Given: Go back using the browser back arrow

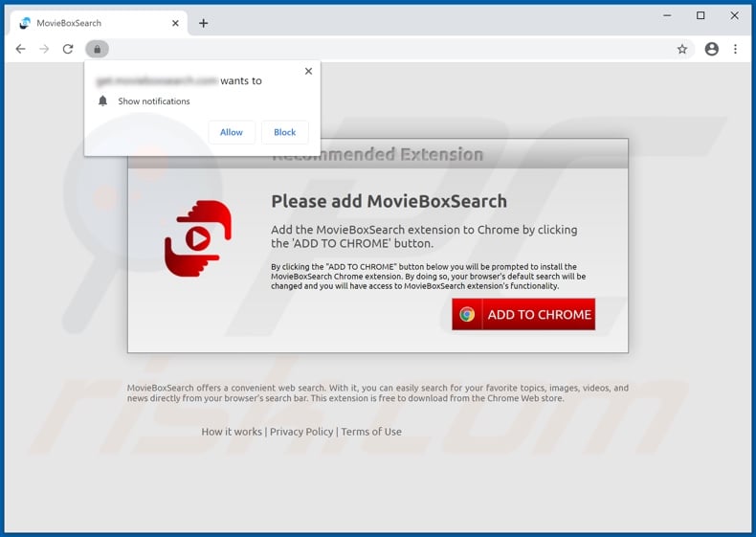Looking at the screenshot, I should click(x=20, y=49).
